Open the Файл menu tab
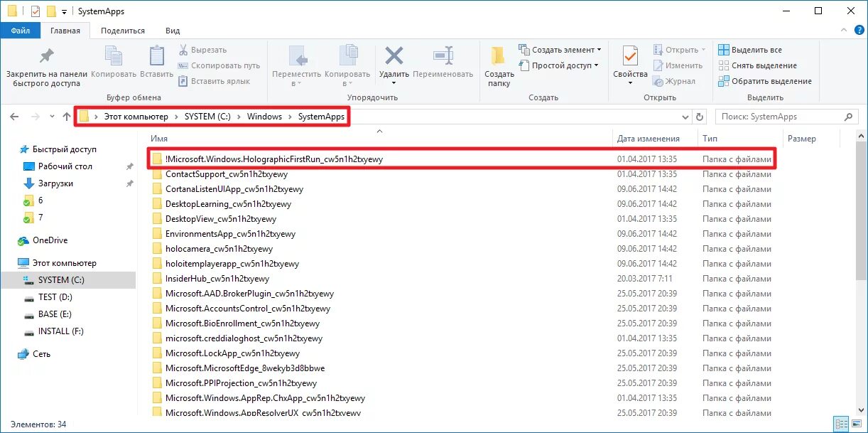The image size is (868, 433). tap(20, 31)
